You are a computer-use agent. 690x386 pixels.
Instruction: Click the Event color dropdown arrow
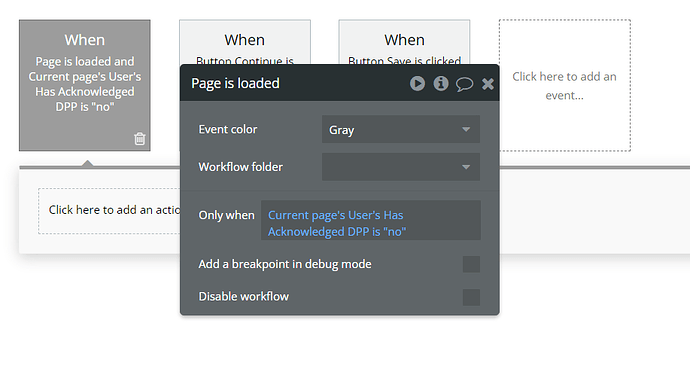tap(466, 129)
